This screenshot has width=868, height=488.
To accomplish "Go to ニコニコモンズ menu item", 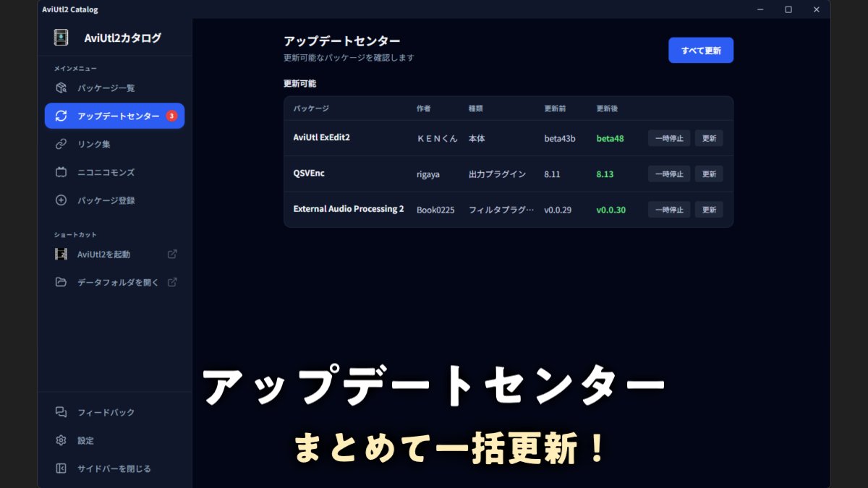I will (x=114, y=172).
